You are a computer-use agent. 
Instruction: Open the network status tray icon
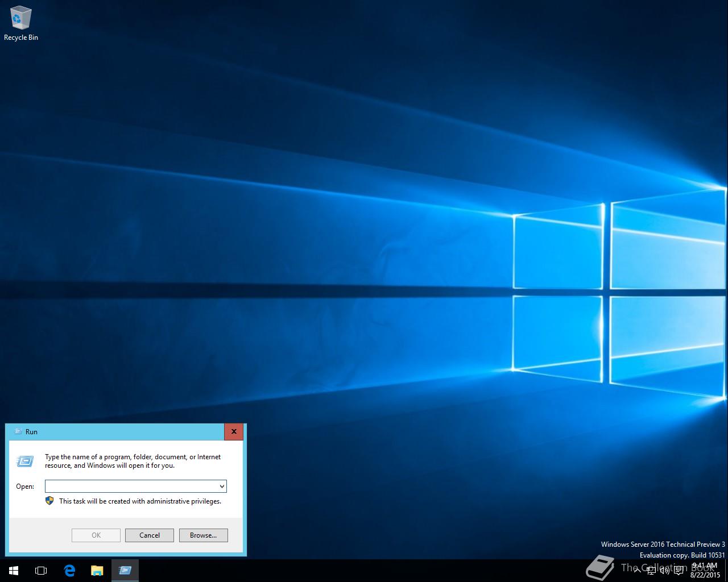click(x=651, y=571)
